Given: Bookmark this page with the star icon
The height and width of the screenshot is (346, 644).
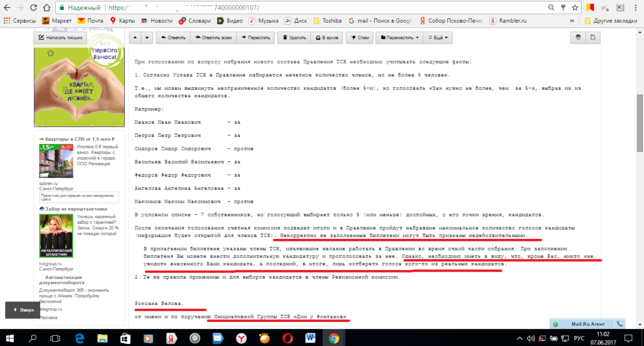Looking at the screenshot, I should click(575, 8).
